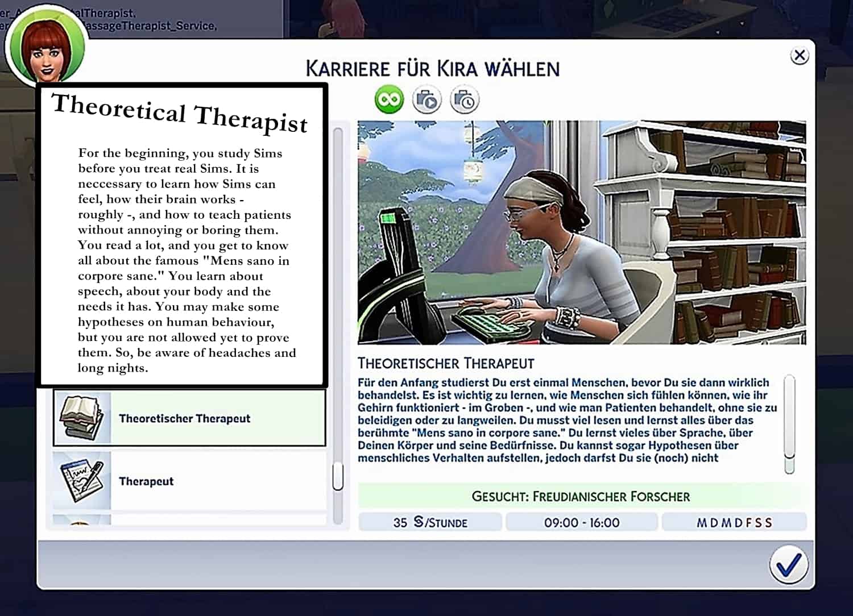Viewport: 853px width, 616px height.
Task: Click the career description scrollbar
Action: (x=789, y=423)
